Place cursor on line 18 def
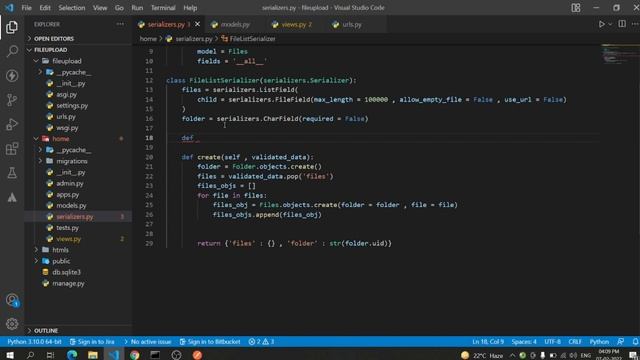The height and width of the screenshot is (360, 640). [187, 138]
